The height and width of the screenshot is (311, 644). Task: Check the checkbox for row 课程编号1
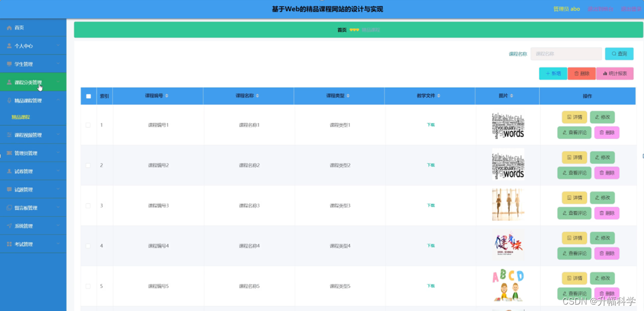click(88, 125)
